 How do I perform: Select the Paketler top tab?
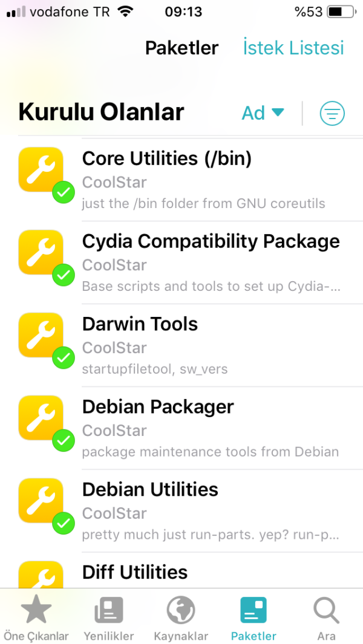point(181,48)
